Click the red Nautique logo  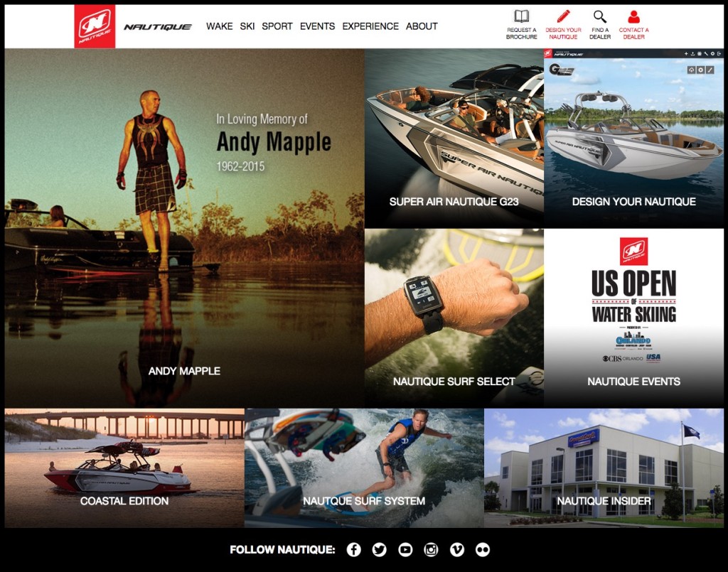[95, 26]
